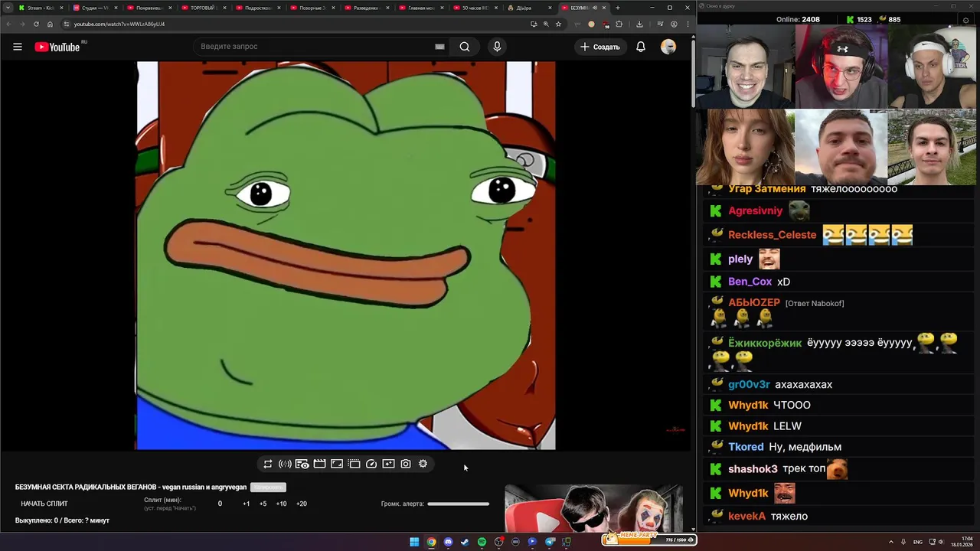Add +1 minute to the split
This screenshot has height=551, width=980.
coord(247,504)
